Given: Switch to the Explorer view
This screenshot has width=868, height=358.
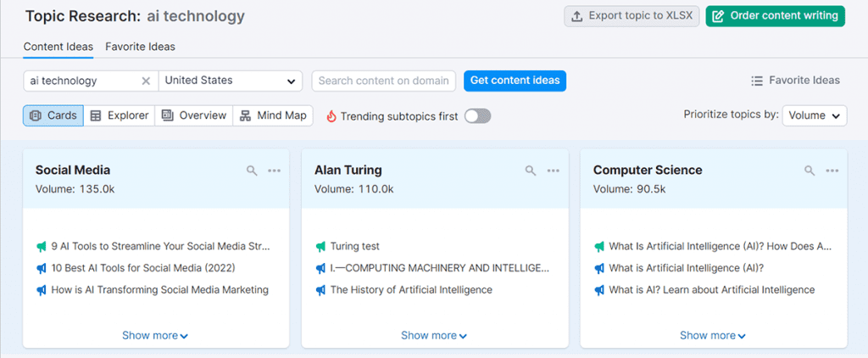Looking at the screenshot, I should (x=120, y=115).
